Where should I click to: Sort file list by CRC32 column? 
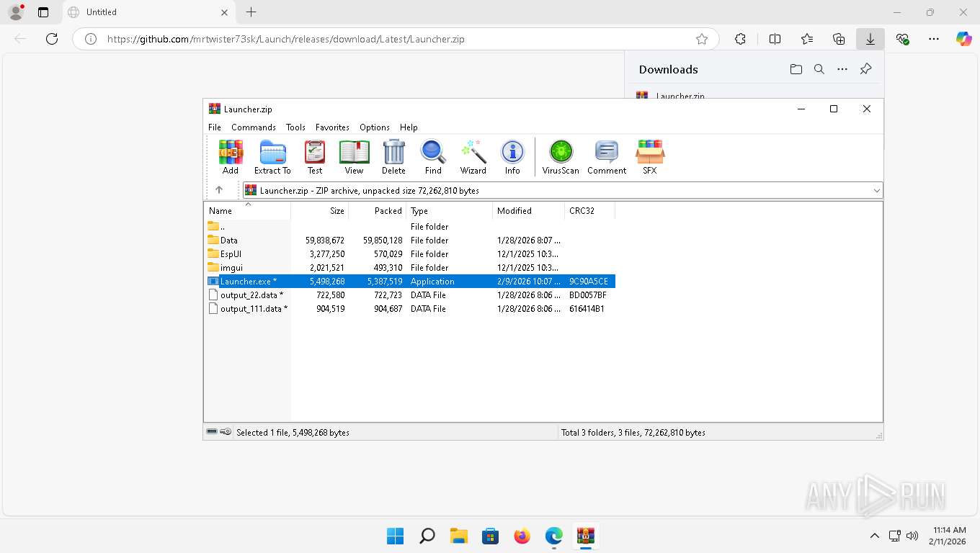590,211
